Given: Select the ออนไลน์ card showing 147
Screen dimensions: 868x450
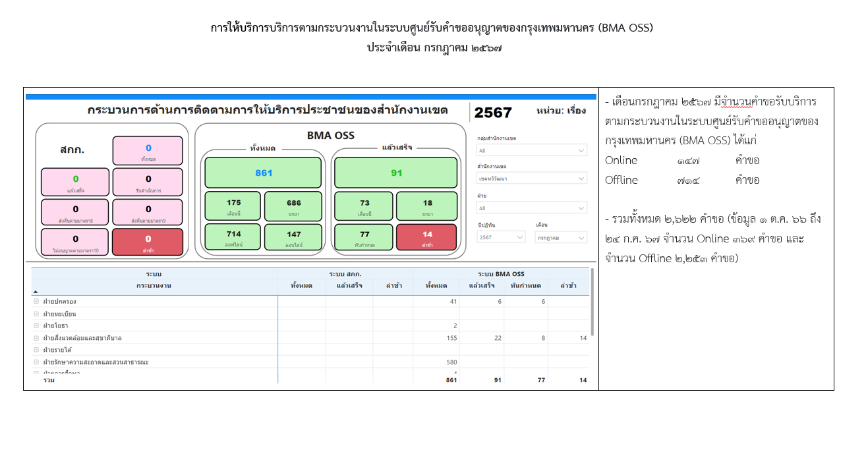Looking at the screenshot, I should coord(293,237).
